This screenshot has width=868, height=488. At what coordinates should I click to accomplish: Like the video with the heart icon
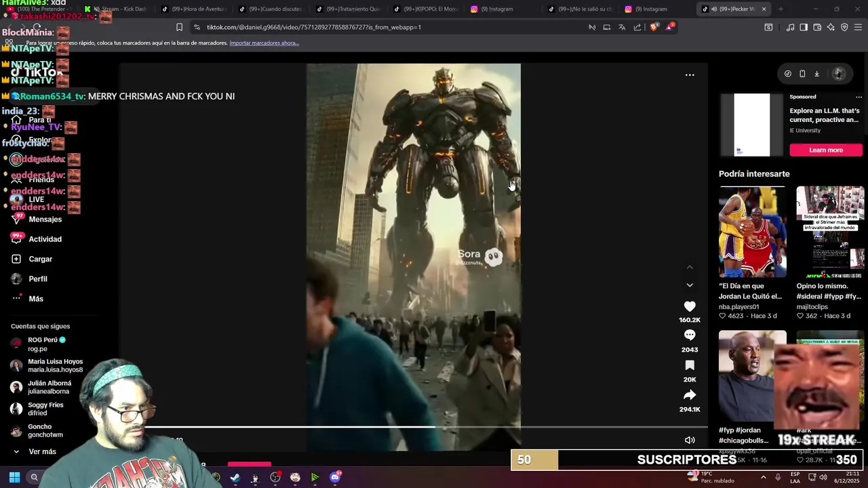point(690,306)
